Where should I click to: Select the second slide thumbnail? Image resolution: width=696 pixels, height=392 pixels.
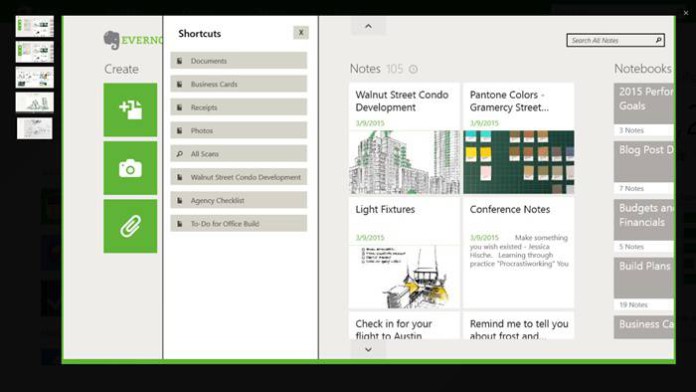tap(35, 52)
